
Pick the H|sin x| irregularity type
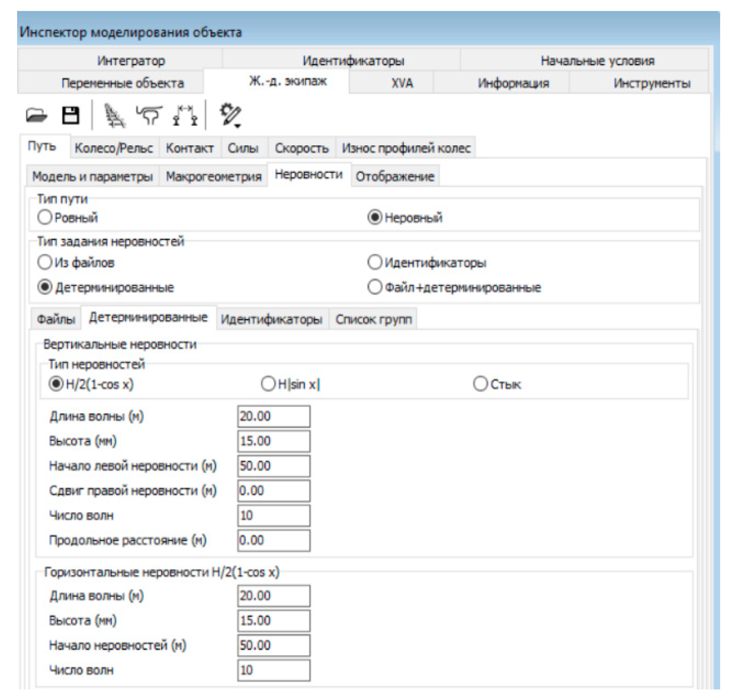[268, 384]
